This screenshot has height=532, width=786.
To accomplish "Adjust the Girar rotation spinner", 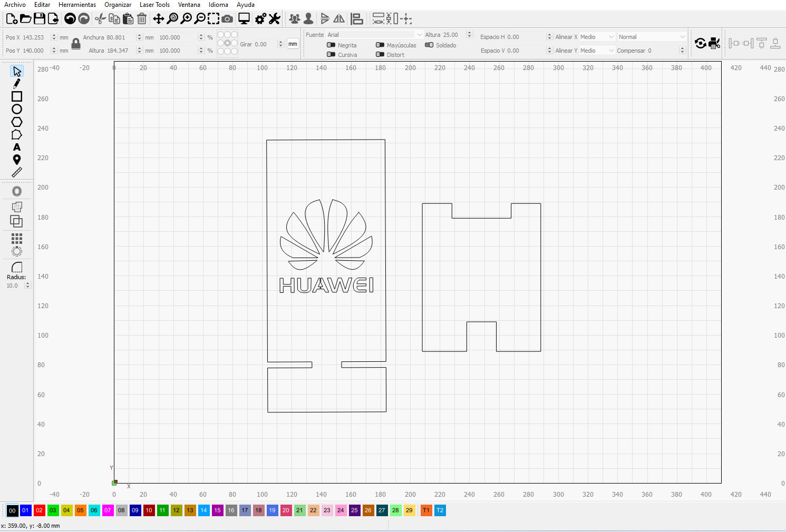I will pyautogui.click(x=280, y=44).
